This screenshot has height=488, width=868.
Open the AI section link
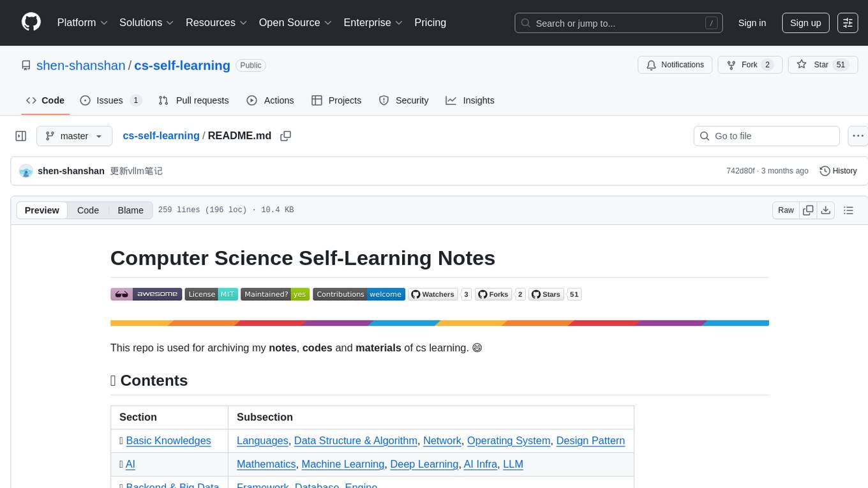tap(130, 464)
